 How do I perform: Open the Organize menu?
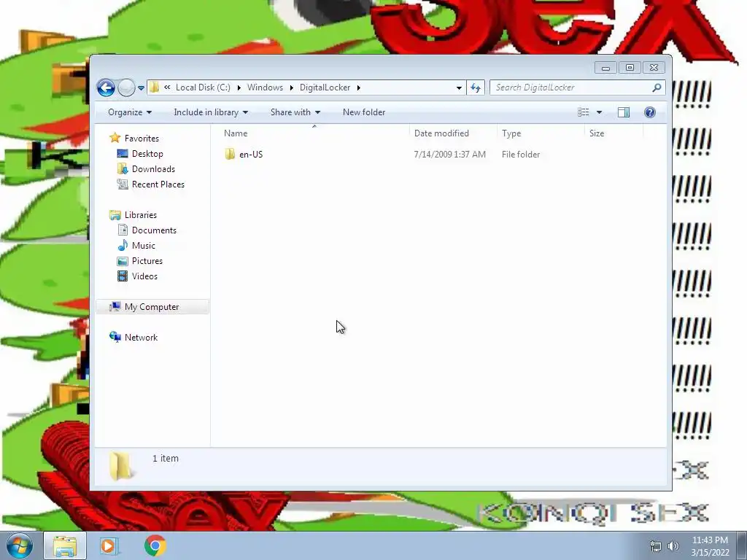point(130,112)
